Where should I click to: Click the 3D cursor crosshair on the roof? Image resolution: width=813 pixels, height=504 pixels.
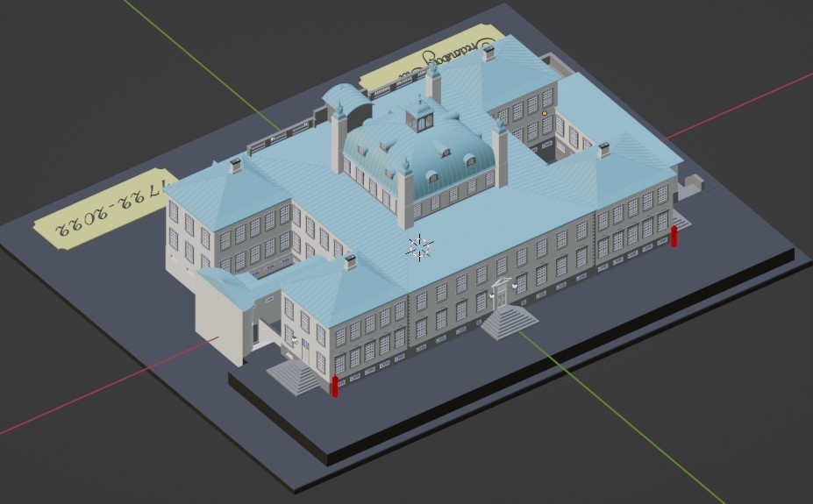click(419, 247)
